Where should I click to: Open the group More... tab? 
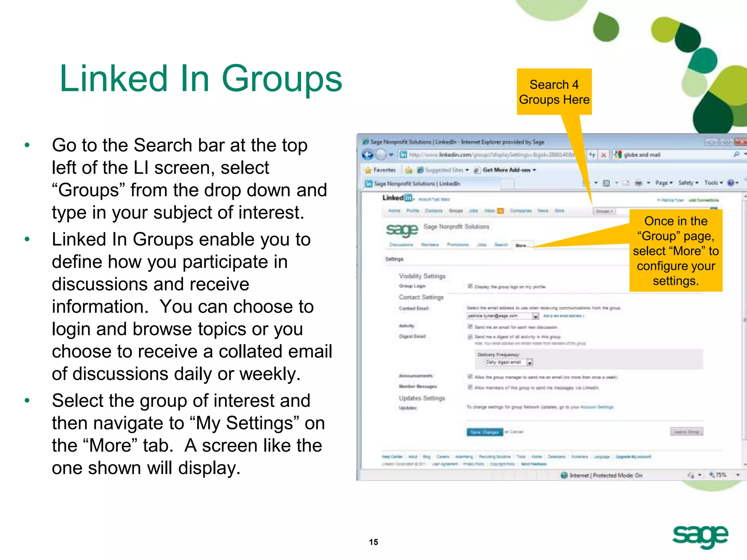click(521, 245)
